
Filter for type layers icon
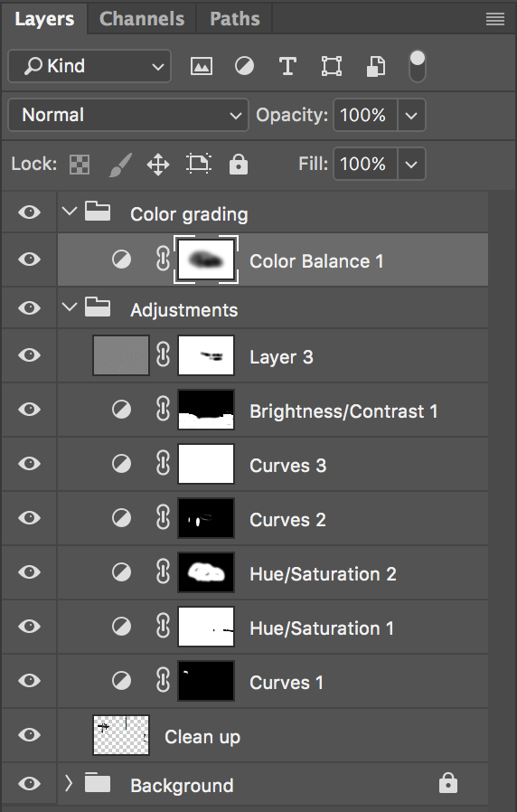[x=287, y=66]
